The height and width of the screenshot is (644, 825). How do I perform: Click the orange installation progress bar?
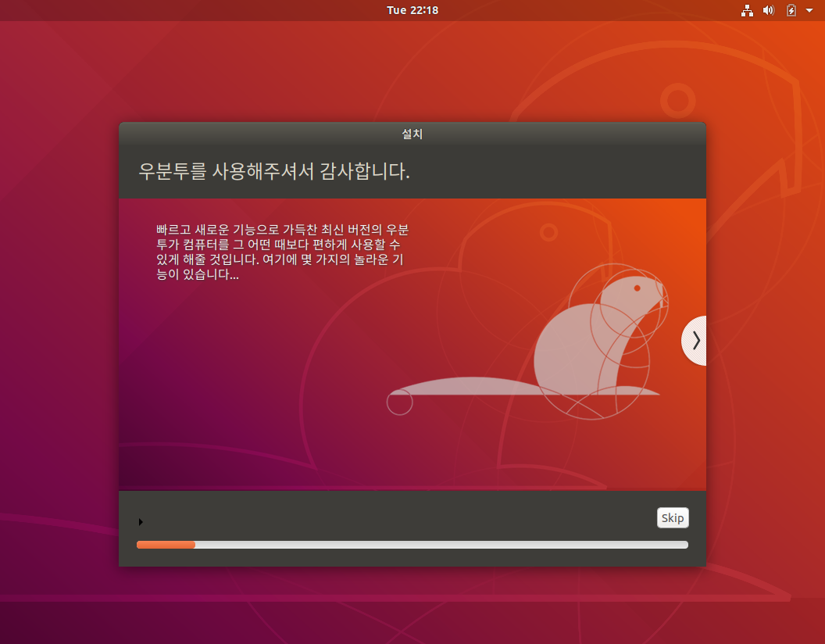(166, 545)
